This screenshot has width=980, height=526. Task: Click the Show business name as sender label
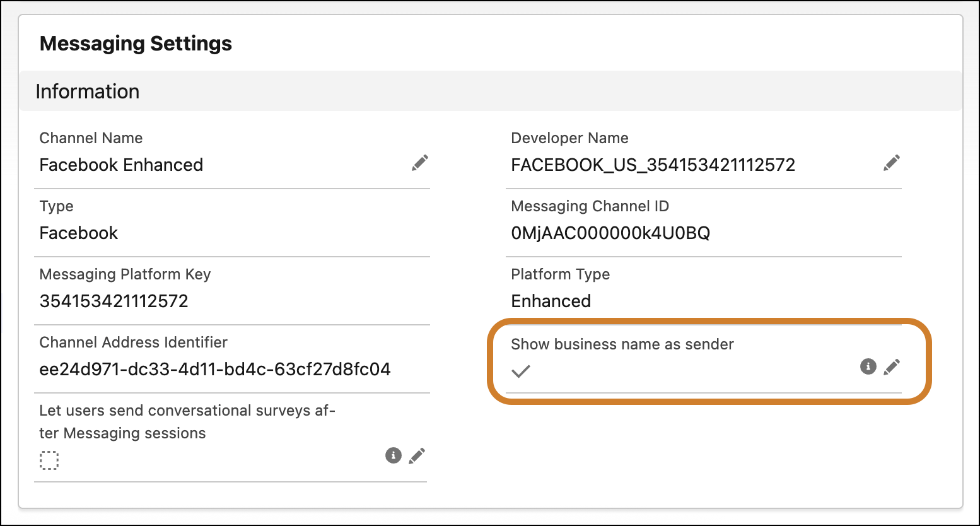coord(622,344)
